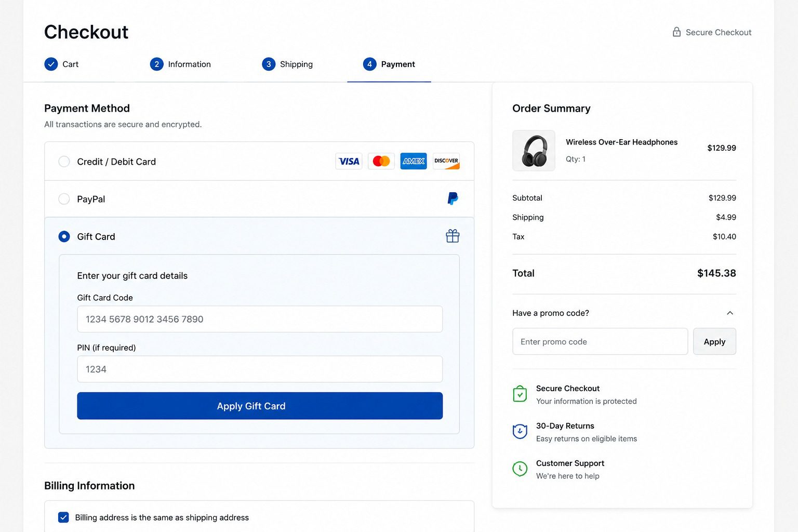Click the 30-Day Returns heading
798x532 pixels.
pos(565,425)
